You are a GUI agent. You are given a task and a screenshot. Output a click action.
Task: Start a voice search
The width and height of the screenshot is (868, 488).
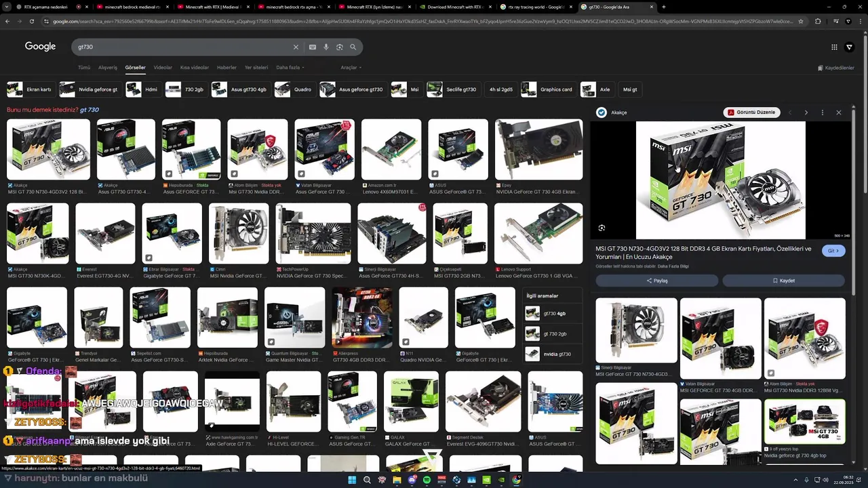(x=326, y=47)
